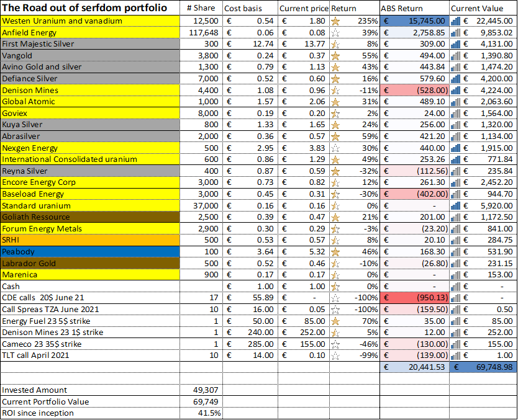Select the 'Cameco 23 35$ strike' cell
Screen dimensions: 518x420
(90, 344)
